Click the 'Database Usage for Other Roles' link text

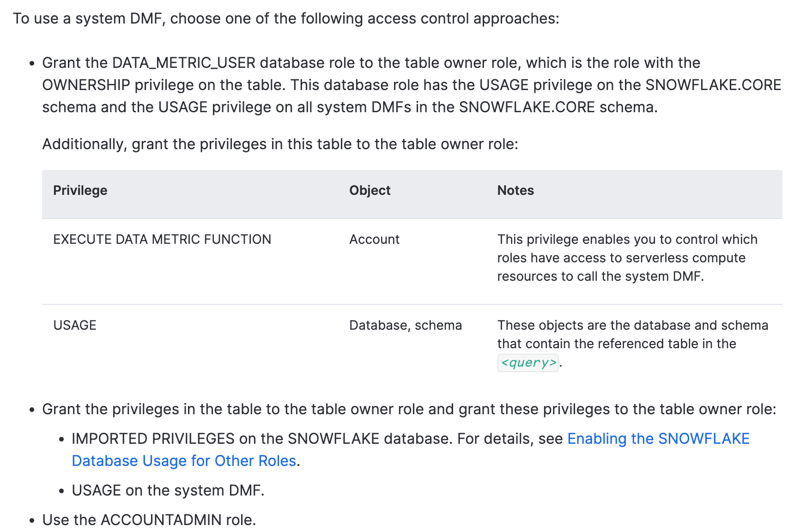click(x=184, y=461)
